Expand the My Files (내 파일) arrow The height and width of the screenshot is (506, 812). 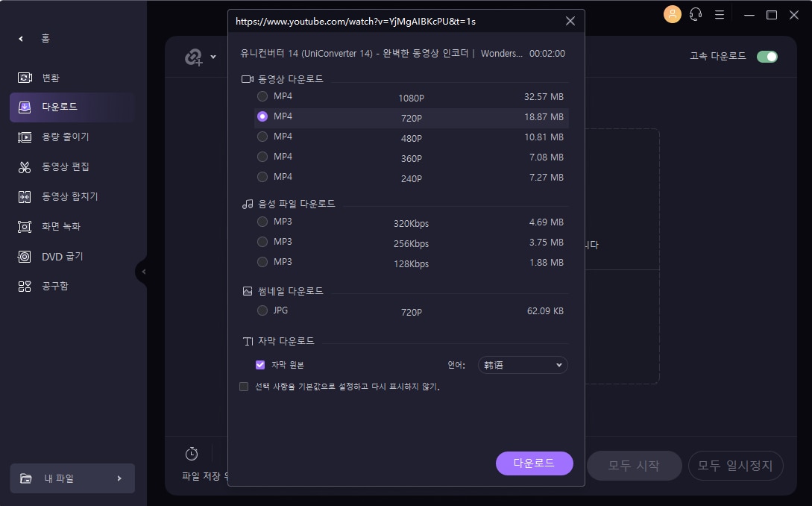pos(119,478)
